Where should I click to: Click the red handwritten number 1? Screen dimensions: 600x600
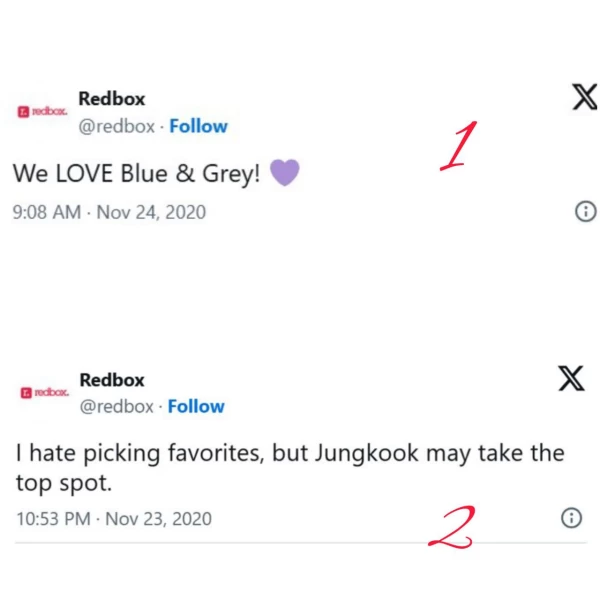(x=458, y=145)
